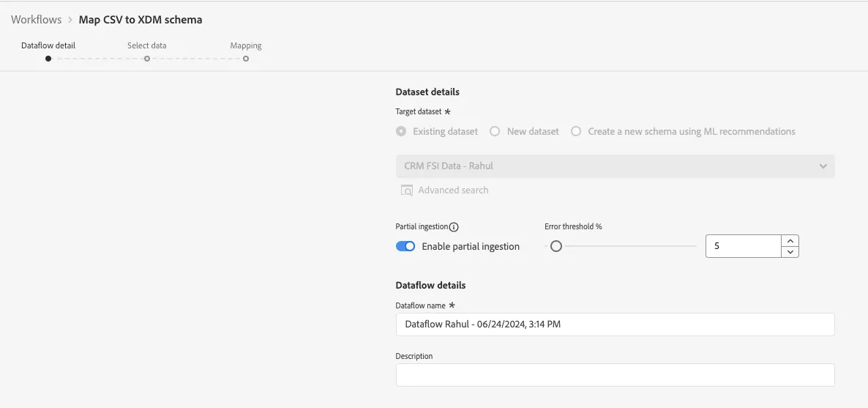Click the Dataset details heading

(427, 92)
